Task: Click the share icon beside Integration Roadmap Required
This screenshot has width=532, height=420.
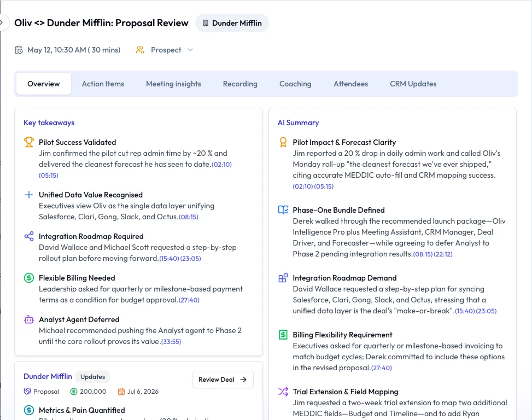Action: (29, 236)
